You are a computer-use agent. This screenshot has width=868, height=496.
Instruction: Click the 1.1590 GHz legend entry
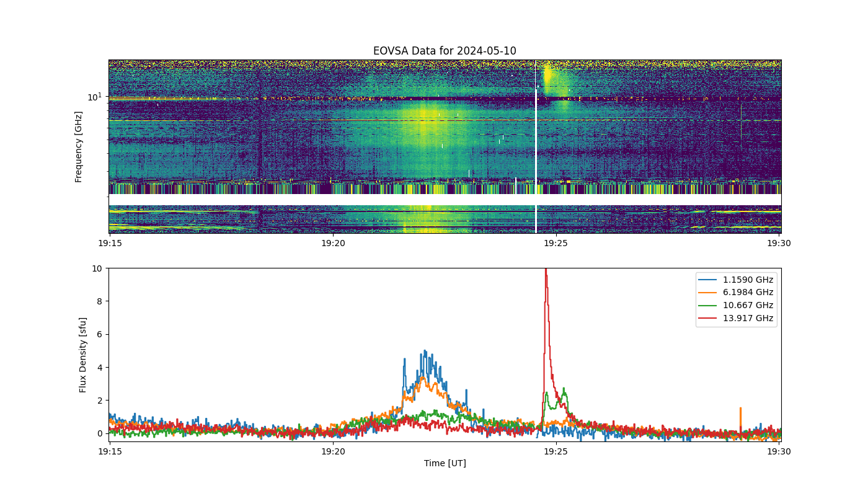tap(737, 280)
